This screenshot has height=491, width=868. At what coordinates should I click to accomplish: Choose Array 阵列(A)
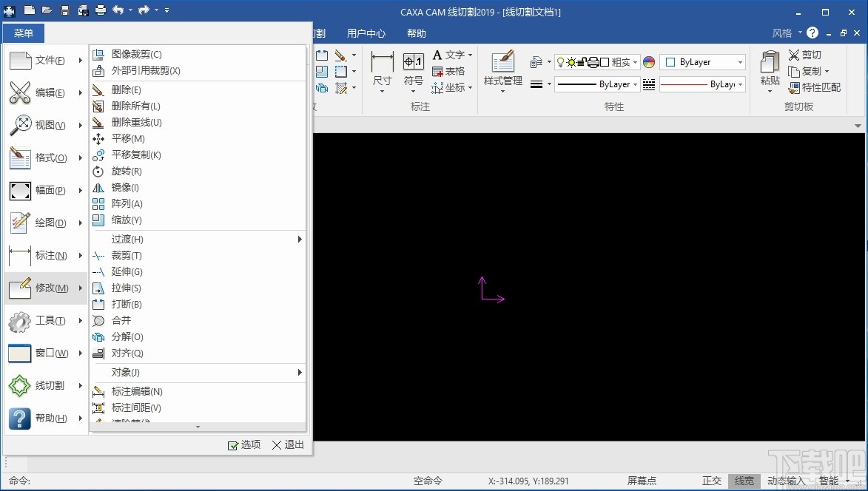point(198,203)
